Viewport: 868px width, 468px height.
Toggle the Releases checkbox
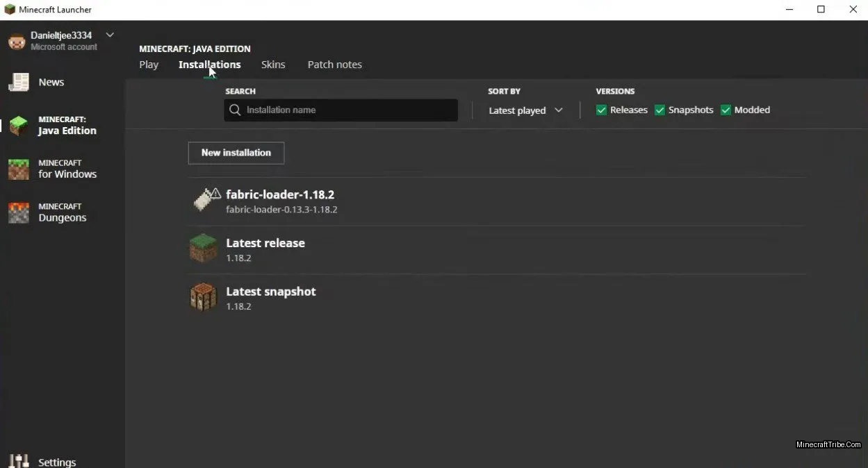click(602, 110)
